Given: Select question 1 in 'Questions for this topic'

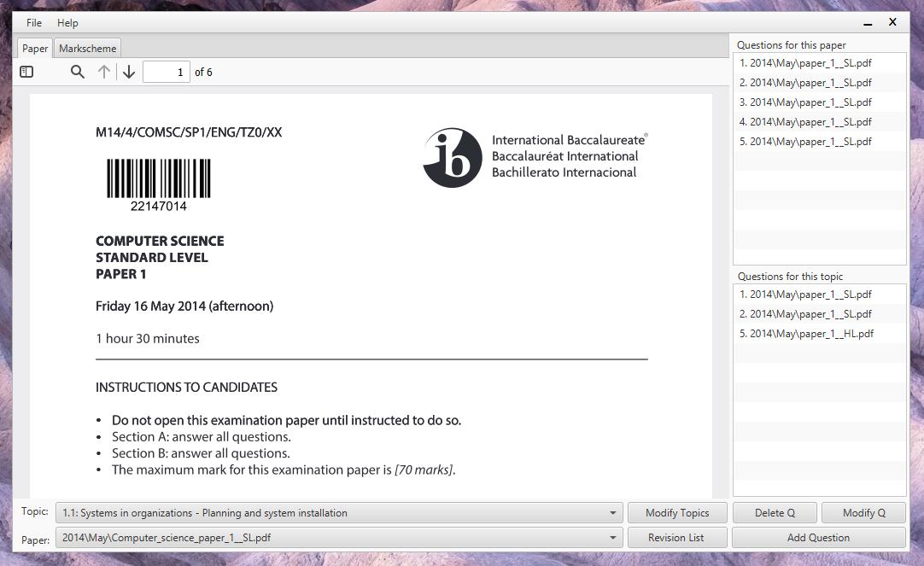Looking at the screenshot, I should tap(819, 295).
